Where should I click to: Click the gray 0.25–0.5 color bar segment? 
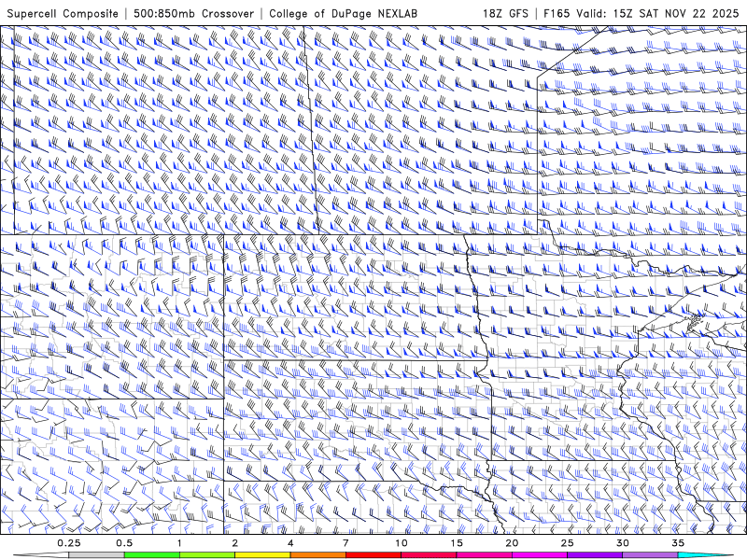96,554
